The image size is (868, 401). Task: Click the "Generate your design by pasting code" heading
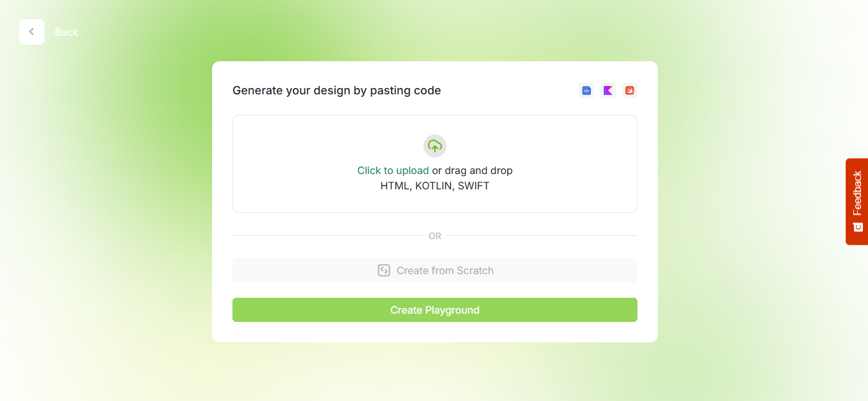coord(336,91)
